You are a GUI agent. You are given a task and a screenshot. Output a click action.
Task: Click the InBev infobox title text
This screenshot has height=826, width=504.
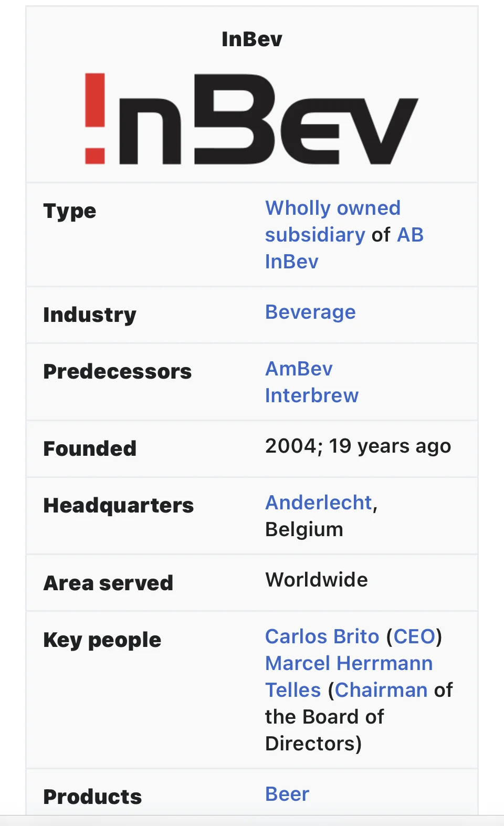pos(252,39)
